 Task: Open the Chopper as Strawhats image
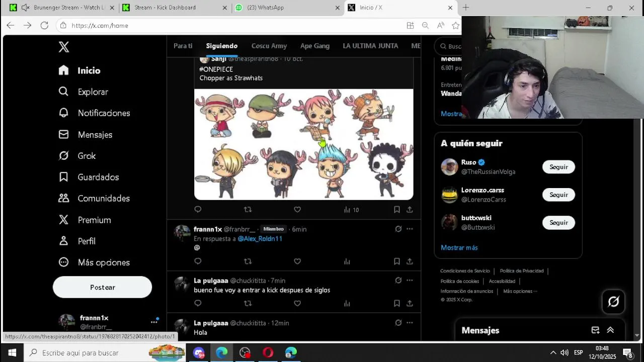(x=304, y=144)
